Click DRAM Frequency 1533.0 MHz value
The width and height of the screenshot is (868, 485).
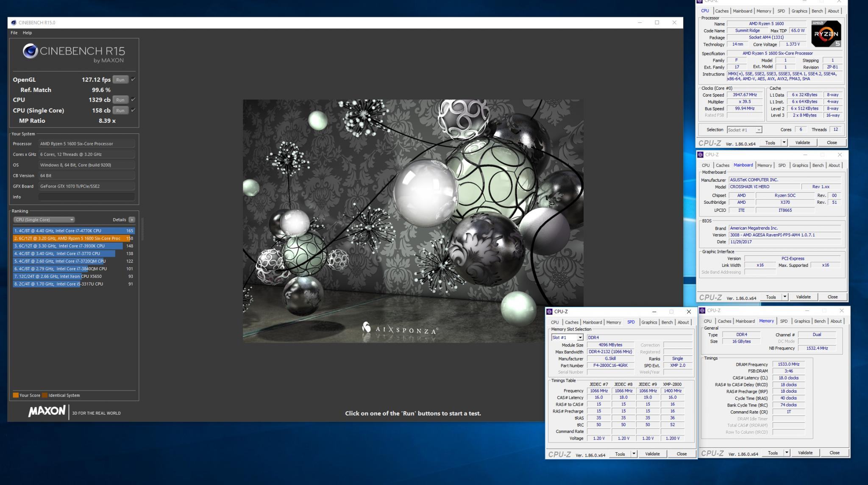788,364
